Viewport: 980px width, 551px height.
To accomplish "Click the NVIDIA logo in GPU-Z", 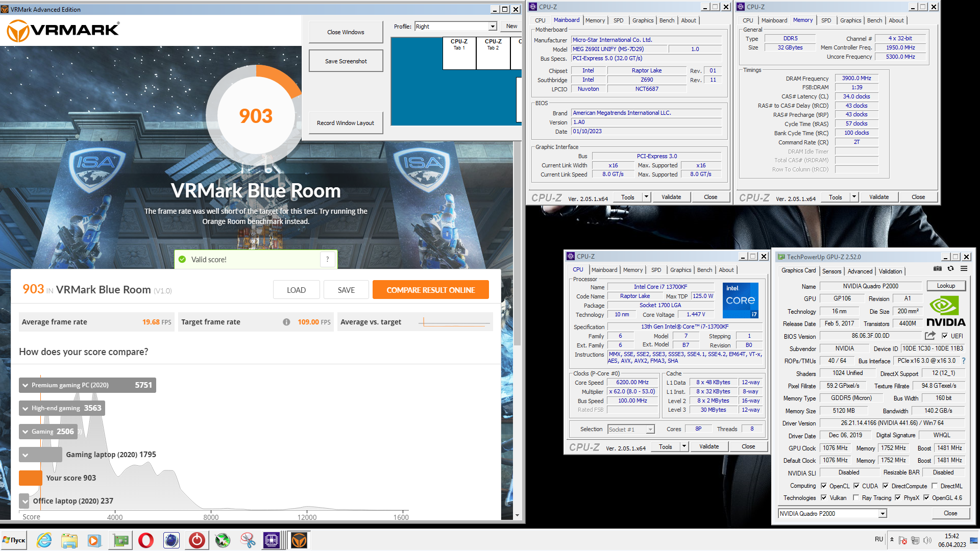I will pyautogui.click(x=946, y=311).
